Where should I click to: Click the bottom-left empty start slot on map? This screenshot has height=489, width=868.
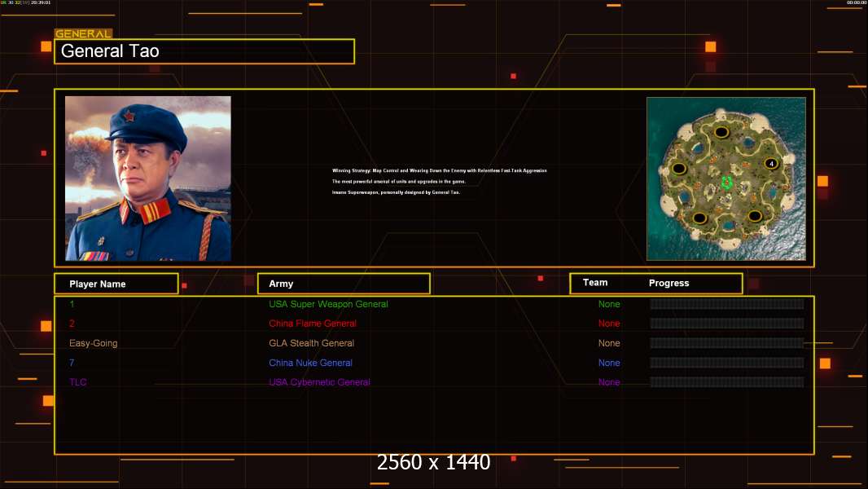pos(699,218)
